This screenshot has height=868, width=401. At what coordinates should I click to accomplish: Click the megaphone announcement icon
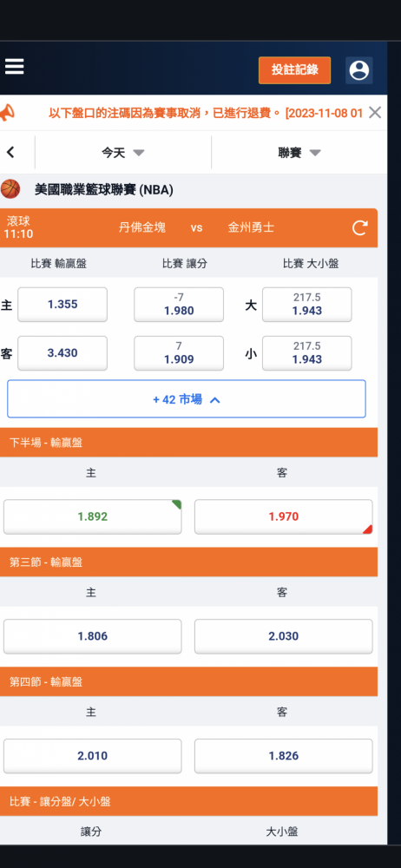click(x=8, y=113)
